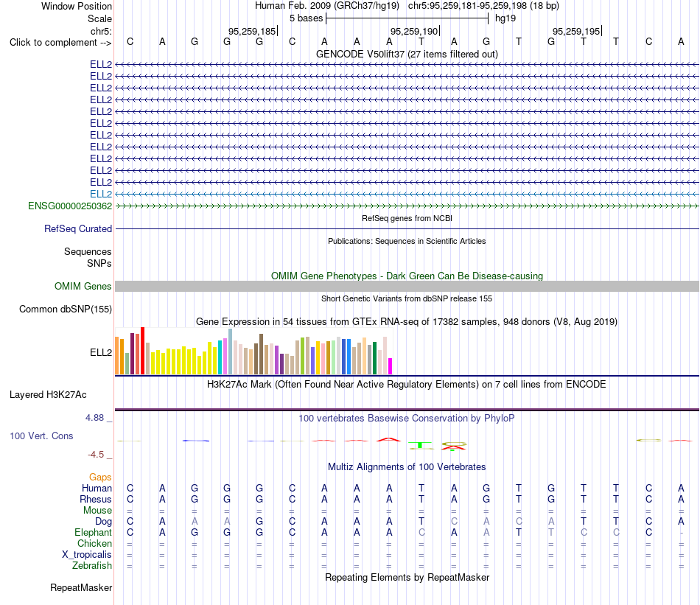
Task: Click the light-blue ELL2 transcript label
Action: point(101,195)
